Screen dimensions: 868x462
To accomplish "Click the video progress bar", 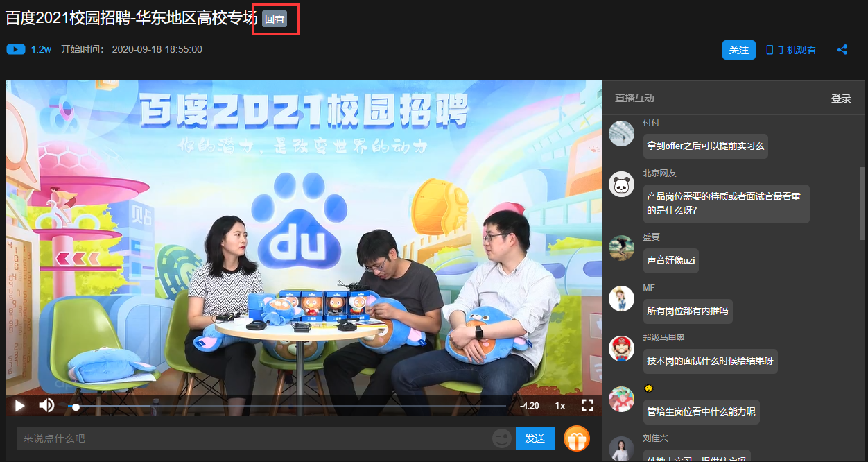I will coord(287,407).
